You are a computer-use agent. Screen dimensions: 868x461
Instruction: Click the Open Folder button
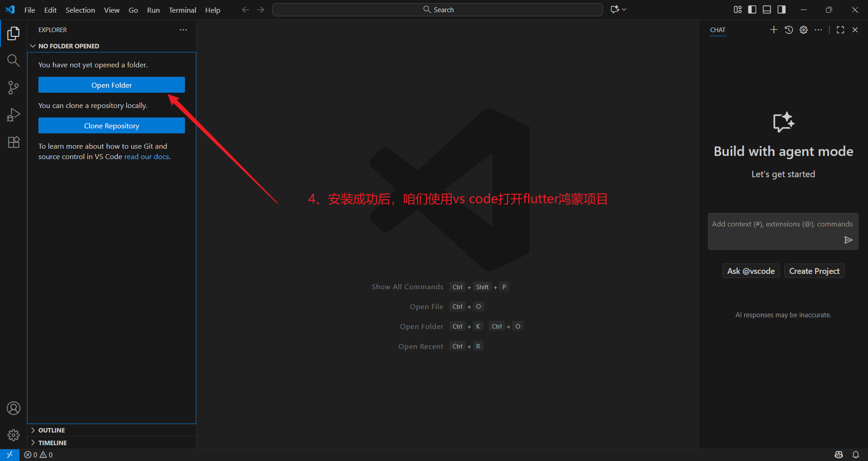pyautogui.click(x=112, y=85)
